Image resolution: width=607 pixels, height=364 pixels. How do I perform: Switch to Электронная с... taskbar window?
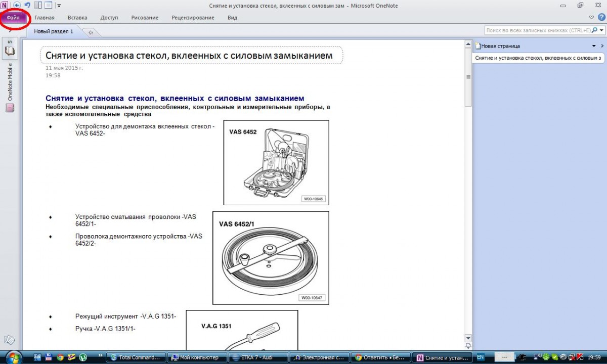tap(319, 357)
